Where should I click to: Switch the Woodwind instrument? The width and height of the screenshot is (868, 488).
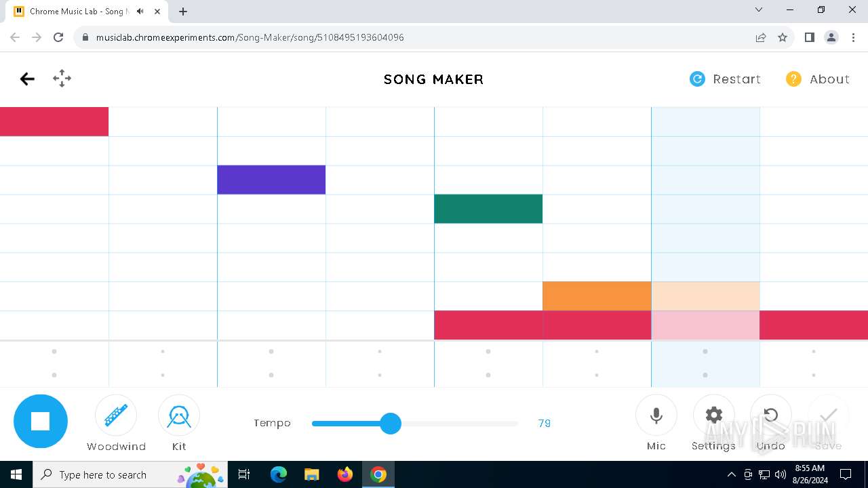(116, 415)
